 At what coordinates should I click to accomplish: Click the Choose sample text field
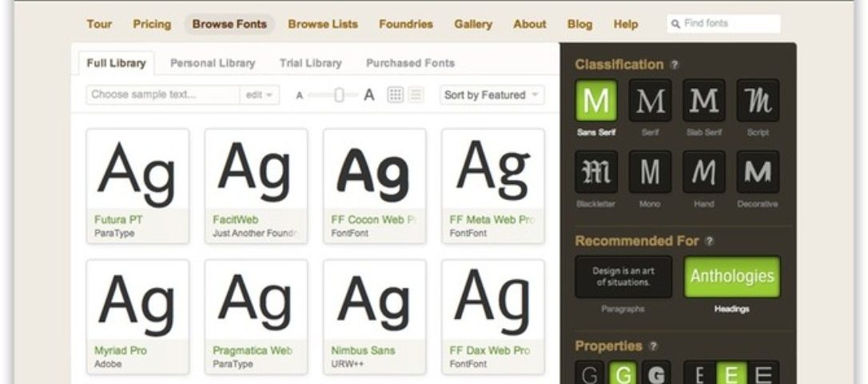point(163,94)
